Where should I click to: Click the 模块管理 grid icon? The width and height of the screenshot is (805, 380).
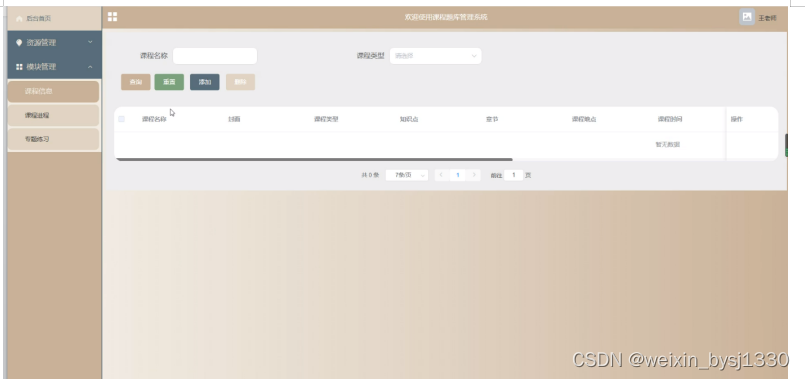point(20,67)
